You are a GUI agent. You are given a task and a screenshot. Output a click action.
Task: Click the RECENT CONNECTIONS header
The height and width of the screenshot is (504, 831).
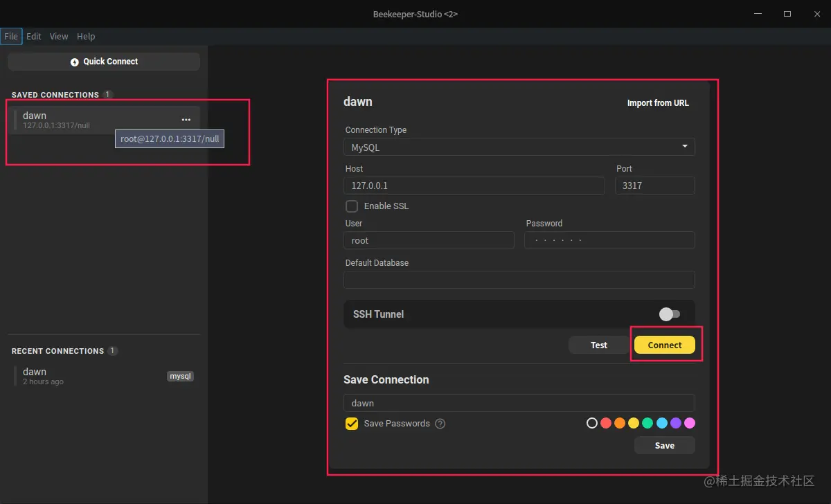57,351
